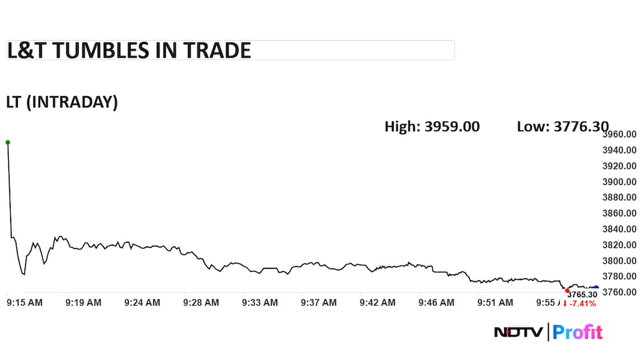
Task: Select the 9:24 AM time axis label
Action: pyautogui.click(x=142, y=303)
